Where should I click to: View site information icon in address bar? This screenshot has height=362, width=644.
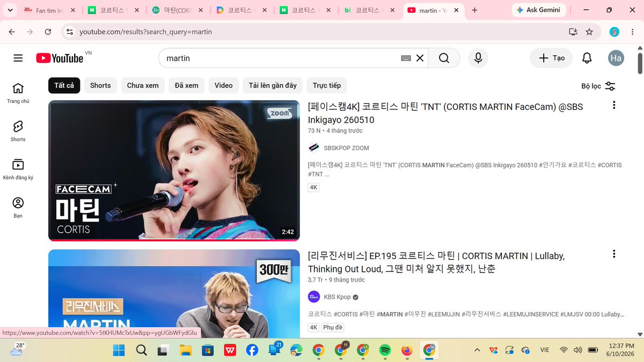69,32
